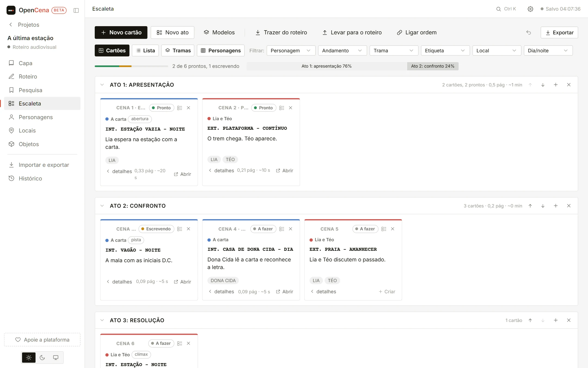The width and height of the screenshot is (588, 368).
Task: Move Ato 3 up arrow icon
Action: click(x=530, y=320)
